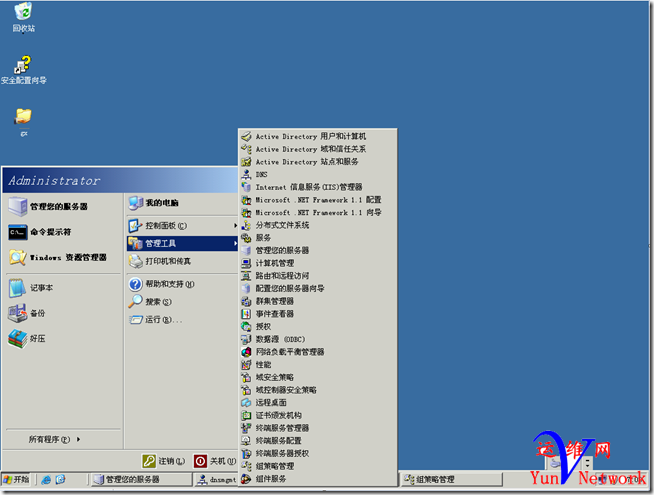Click the 组件服务 icon
Screen dimensions: 654x495
click(x=246, y=479)
